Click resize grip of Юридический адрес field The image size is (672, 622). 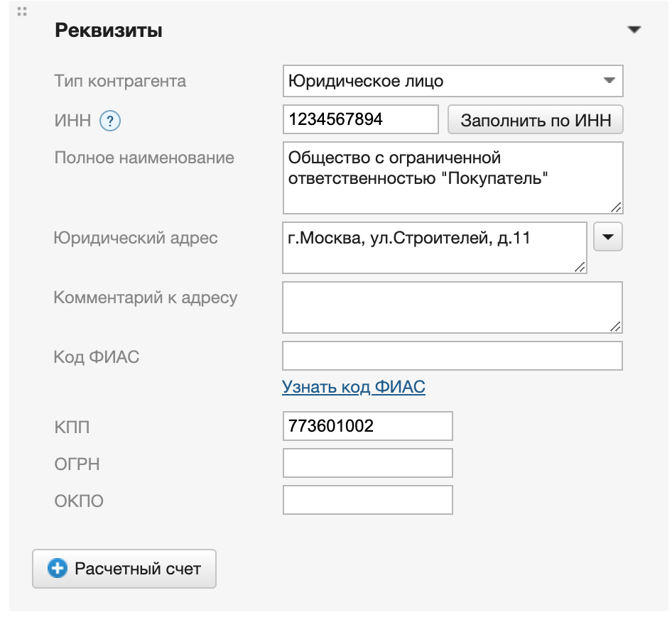580,266
